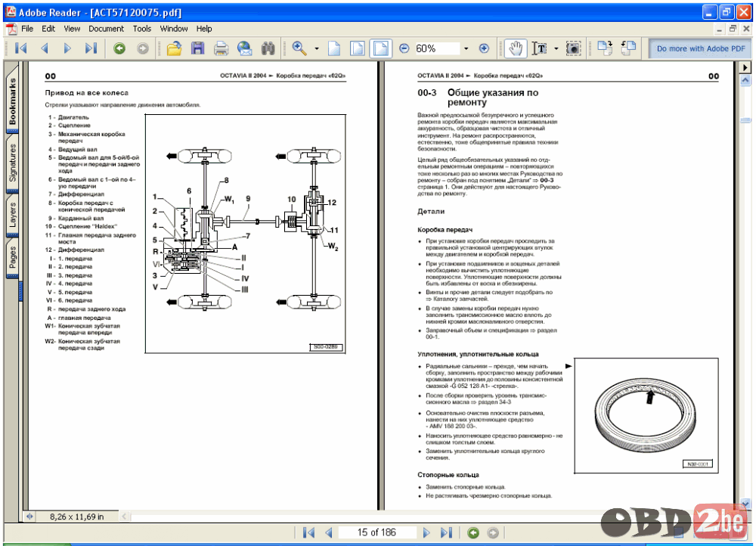Screen dimensions: 756x546
Task: Click Next Page arrow in top toolbar
Action: pyautogui.click(x=67, y=48)
